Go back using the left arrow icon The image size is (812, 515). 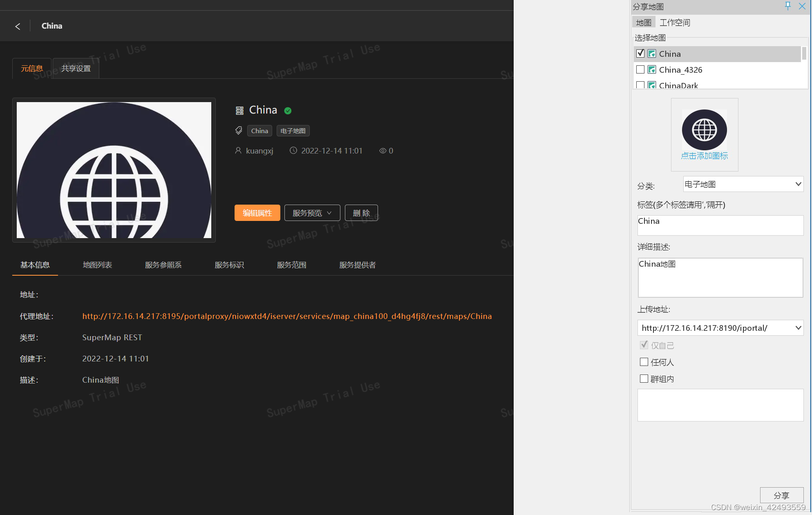coord(18,26)
